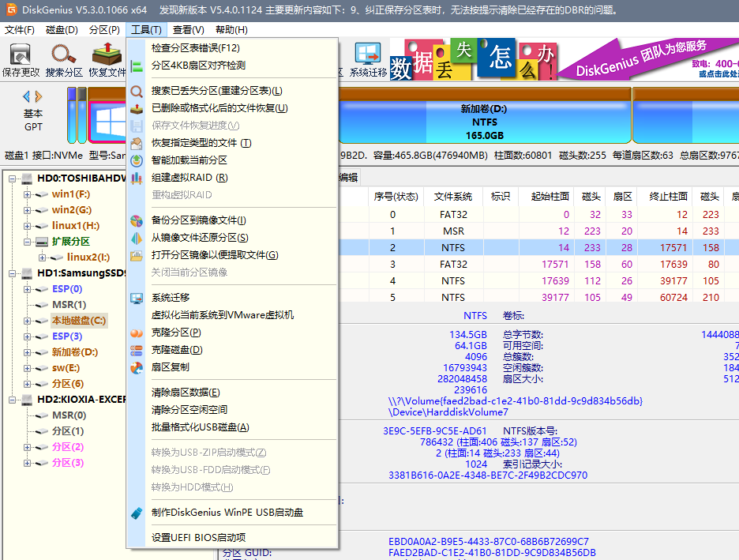Click the 系统迁移 toolbar icon
The image size is (739, 560).
(368, 60)
